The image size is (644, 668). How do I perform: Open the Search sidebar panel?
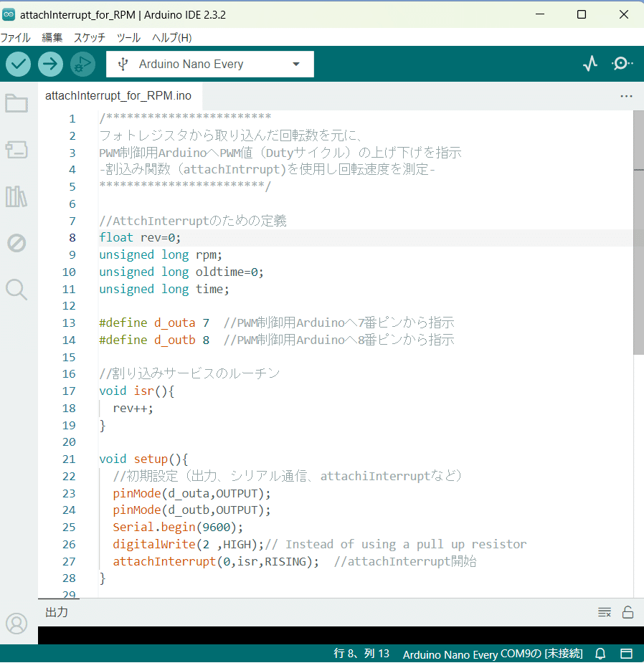click(16, 290)
